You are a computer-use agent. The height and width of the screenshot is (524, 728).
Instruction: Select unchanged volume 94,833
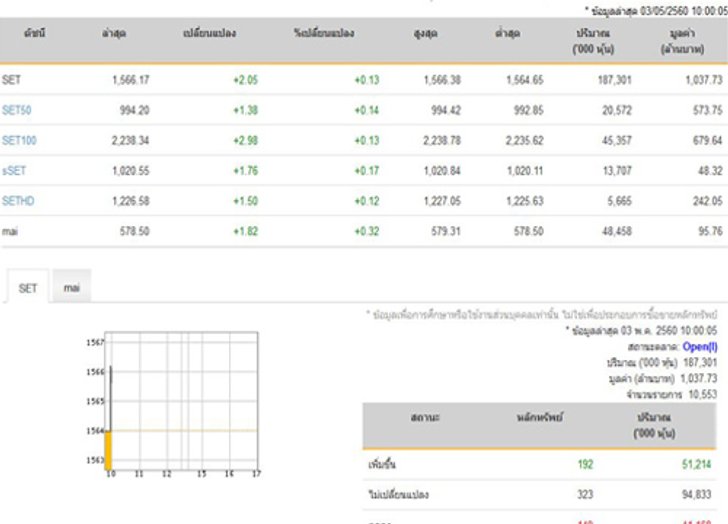click(x=696, y=494)
